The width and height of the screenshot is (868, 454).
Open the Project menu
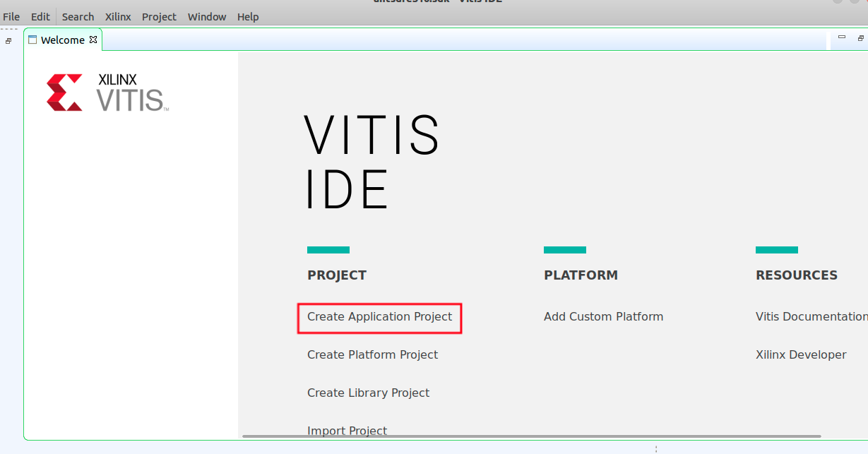[159, 16]
